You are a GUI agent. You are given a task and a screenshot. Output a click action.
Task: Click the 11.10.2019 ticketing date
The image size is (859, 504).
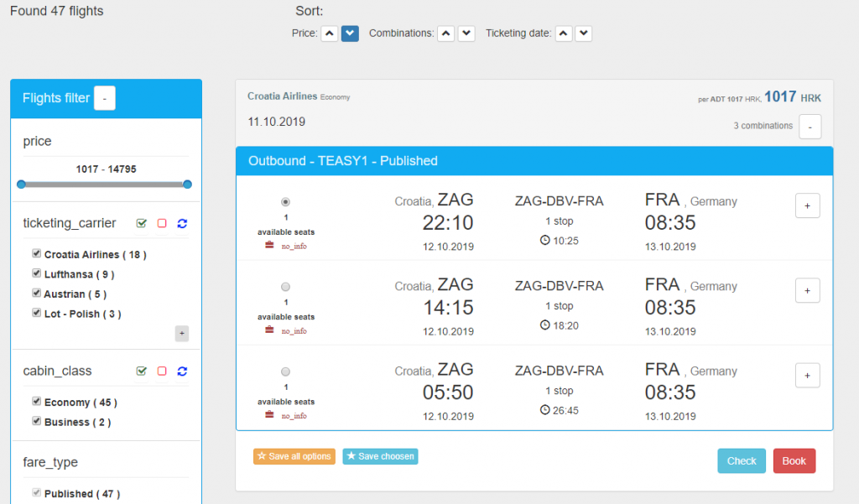[x=277, y=122]
